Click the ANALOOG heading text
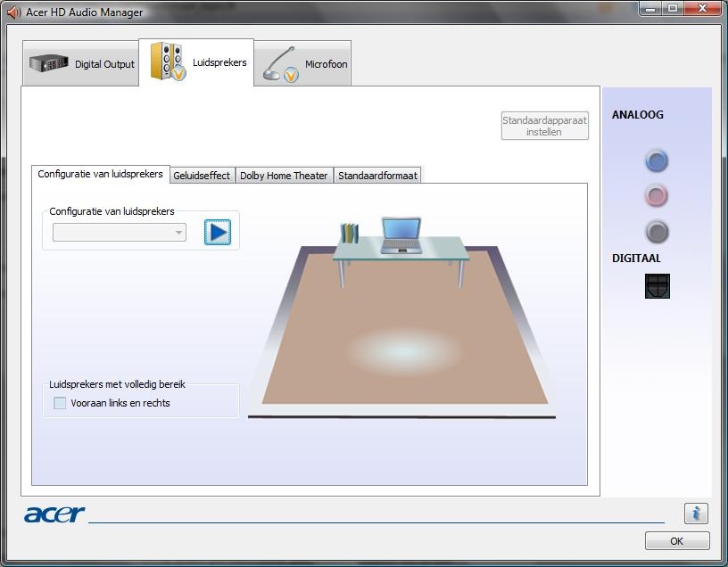Screen dimensions: 728x567 pyautogui.click(x=638, y=115)
